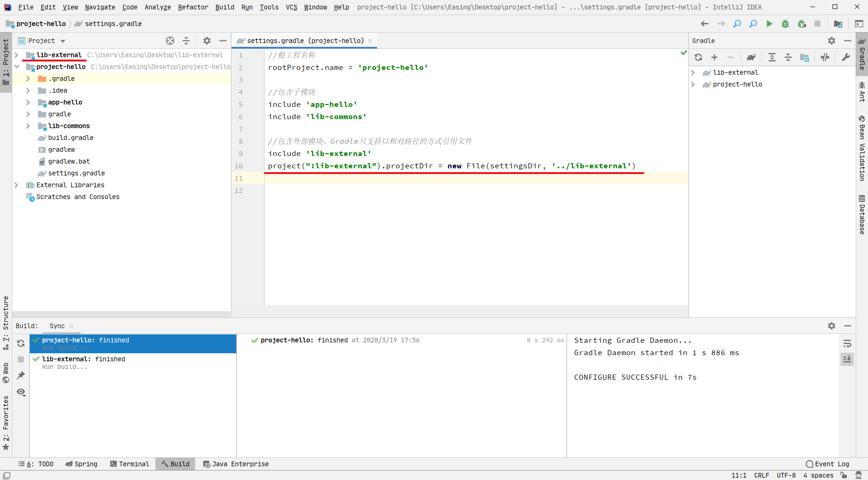This screenshot has width=868, height=480.
Task: Toggle file read-only lock in status bar
Action: tap(843, 475)
